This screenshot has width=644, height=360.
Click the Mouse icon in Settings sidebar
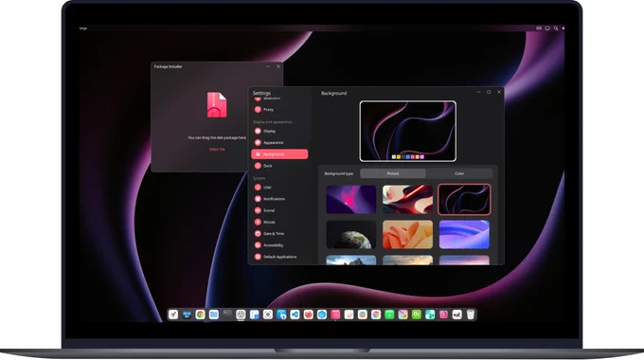(x=258, y=222)
